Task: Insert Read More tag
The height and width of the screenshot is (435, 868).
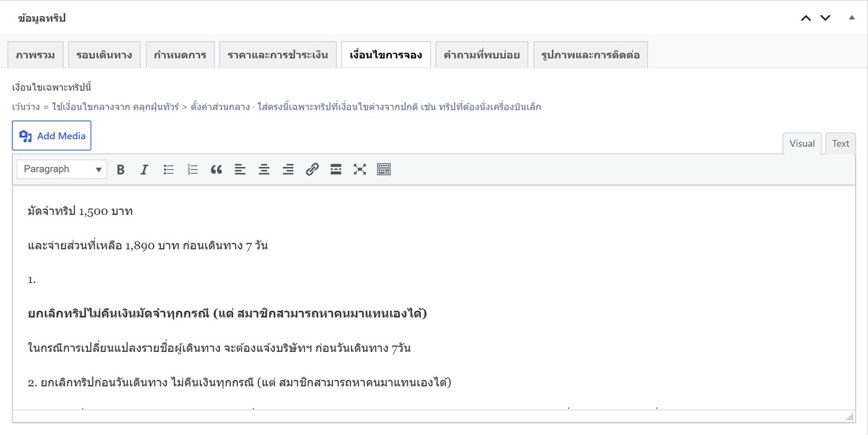Action: pos(335,169)
